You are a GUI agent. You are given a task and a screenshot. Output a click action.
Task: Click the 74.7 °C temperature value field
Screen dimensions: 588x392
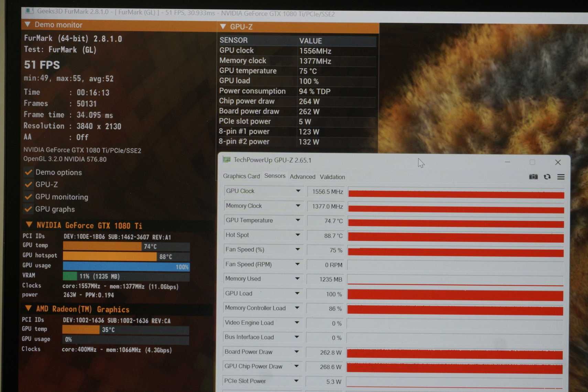click(x=326, y=221)
